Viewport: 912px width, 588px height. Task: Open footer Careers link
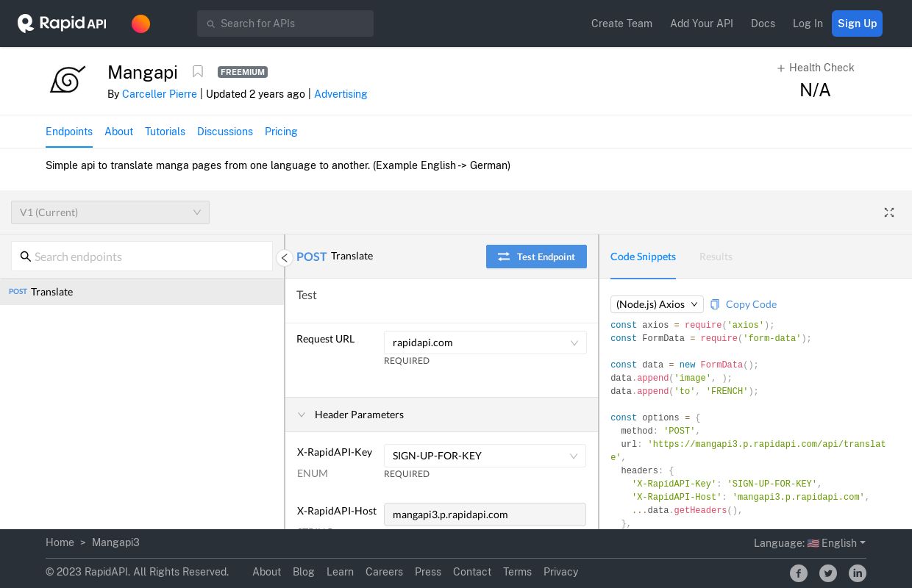pyautogui.click(x=384, y=572)
